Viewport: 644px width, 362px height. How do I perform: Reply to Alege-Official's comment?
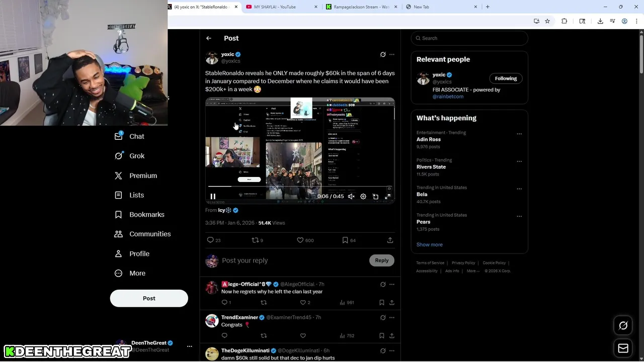point(226,303)
